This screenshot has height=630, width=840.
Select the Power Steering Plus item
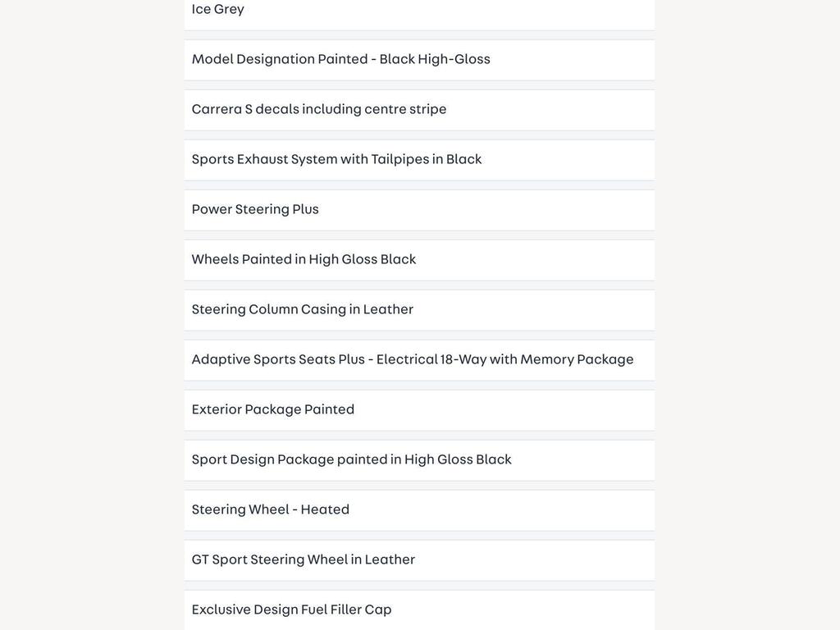[x=419, y=210]
